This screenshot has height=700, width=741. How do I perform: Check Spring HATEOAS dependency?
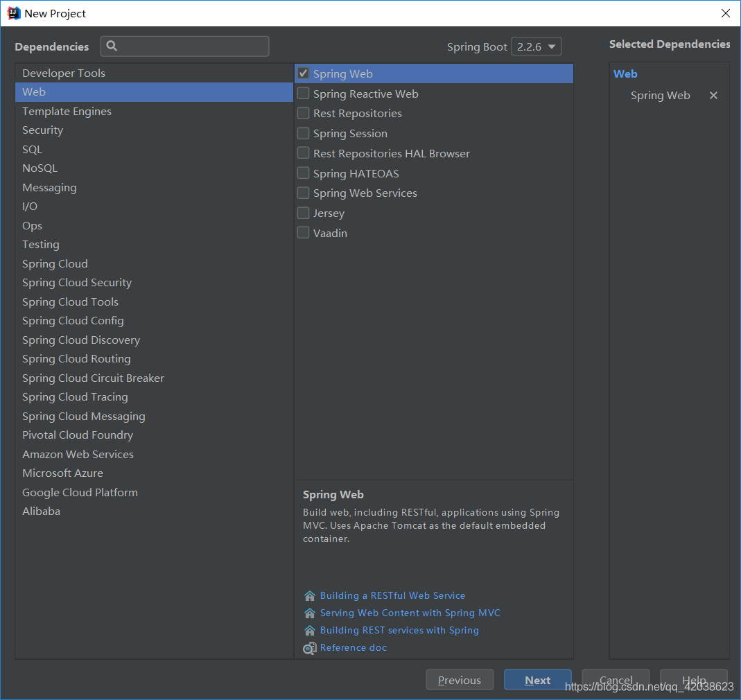tap(304, 173)
